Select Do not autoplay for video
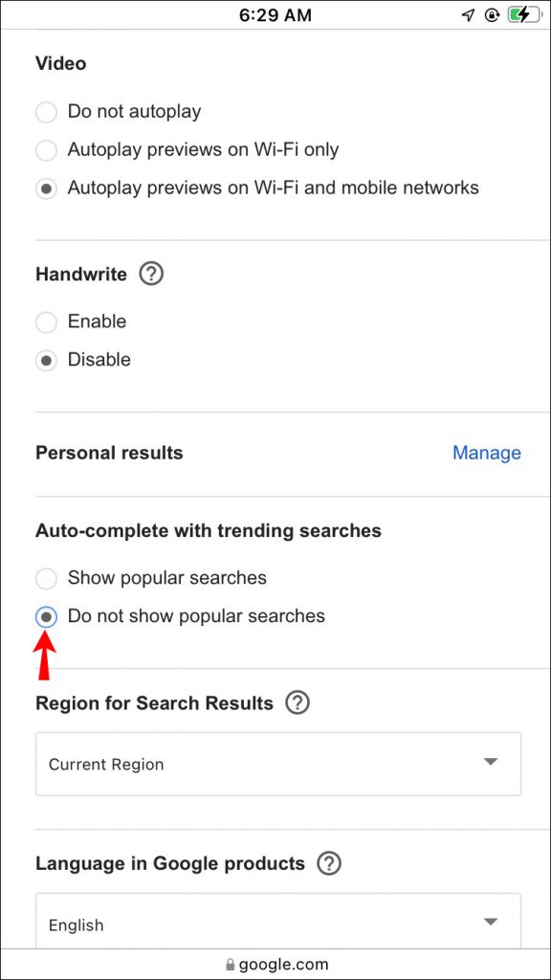Viewport: 551px width, 980px height. [x=46, y=112]
